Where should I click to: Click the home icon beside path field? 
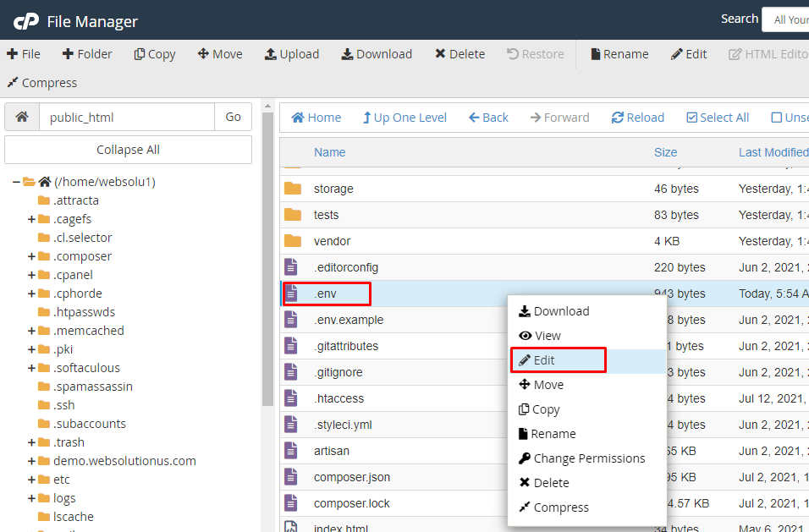coord(22,118)
